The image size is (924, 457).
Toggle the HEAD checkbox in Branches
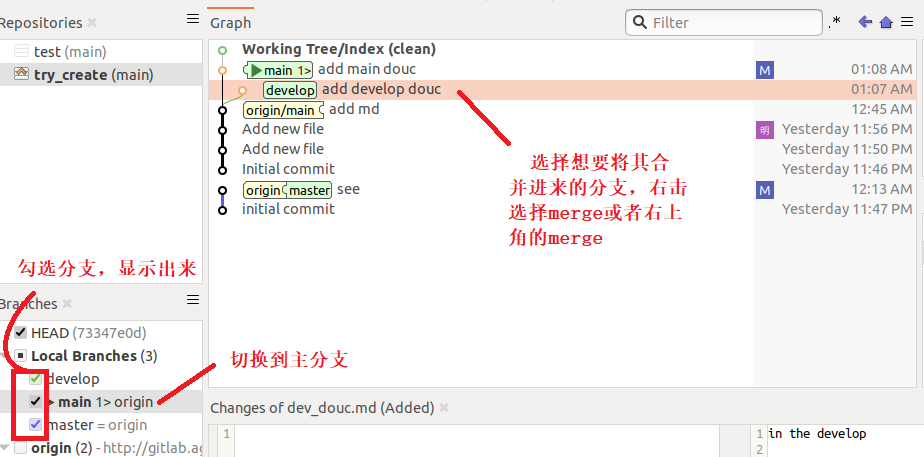[x=21, y=333]
